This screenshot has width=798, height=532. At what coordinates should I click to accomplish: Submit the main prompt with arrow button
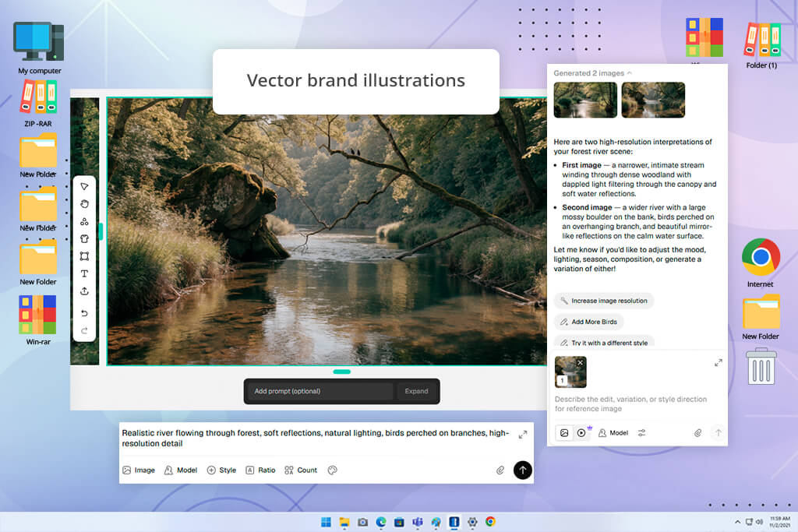click(x=523, y=470)
